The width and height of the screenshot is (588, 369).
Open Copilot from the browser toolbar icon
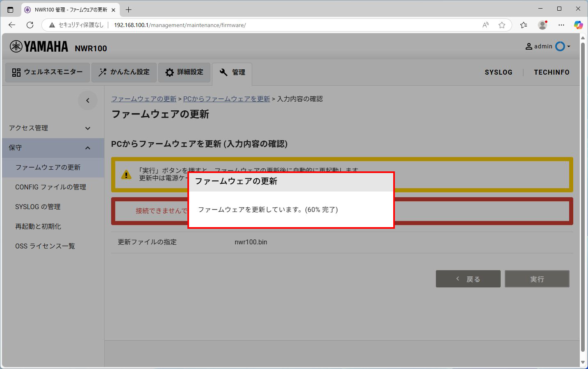pyautogui.click(x=578, y=25)
